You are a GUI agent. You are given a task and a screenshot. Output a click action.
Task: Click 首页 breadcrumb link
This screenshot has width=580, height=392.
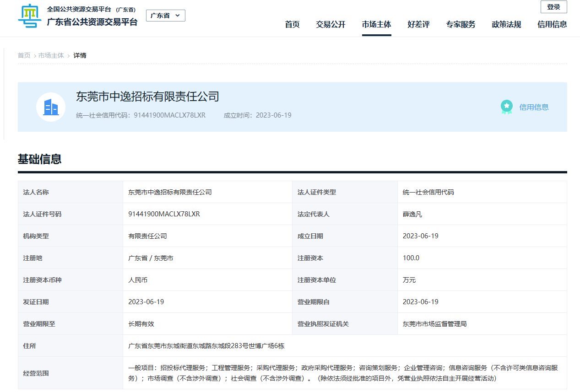click(24, 55)
